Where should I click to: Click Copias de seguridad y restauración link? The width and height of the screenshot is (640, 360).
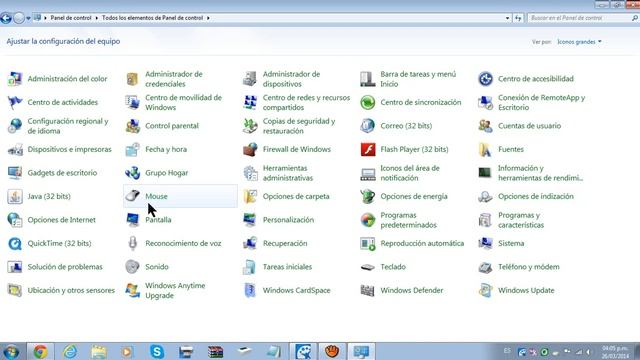299,126
